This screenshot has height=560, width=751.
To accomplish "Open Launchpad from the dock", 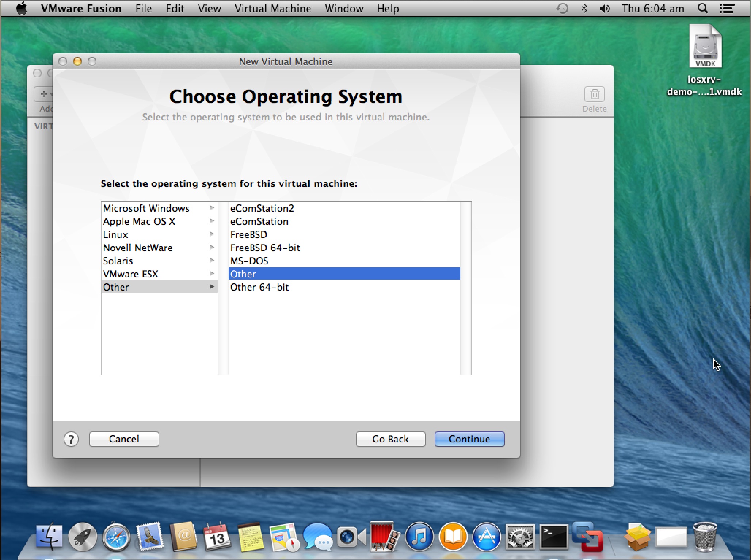I will point(83,536).
